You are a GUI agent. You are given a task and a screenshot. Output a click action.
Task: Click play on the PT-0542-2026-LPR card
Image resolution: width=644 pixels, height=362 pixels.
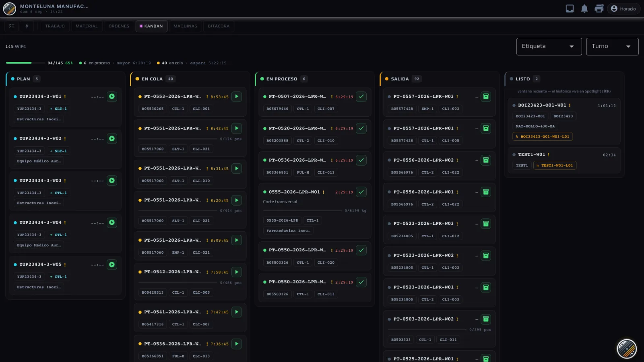click(237, 272)
